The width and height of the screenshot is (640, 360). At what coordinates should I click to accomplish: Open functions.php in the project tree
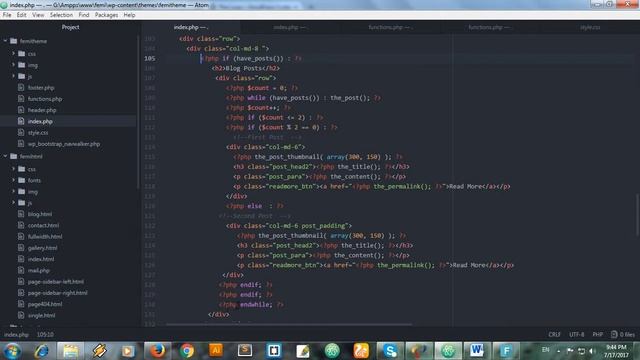[x=45, y=99]
